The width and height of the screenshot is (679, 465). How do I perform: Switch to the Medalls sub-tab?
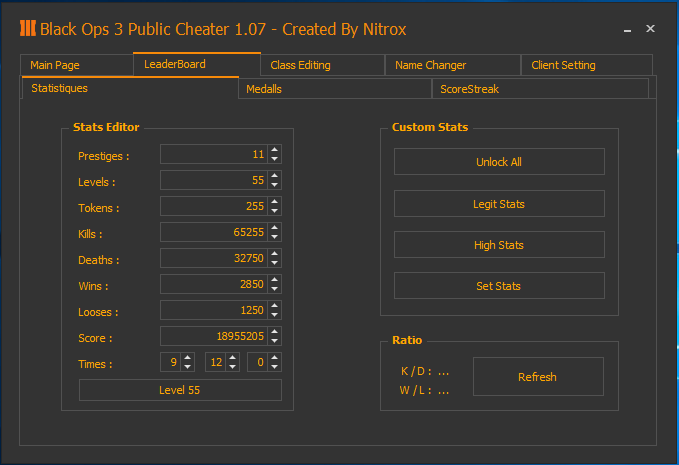click(335, 89)
